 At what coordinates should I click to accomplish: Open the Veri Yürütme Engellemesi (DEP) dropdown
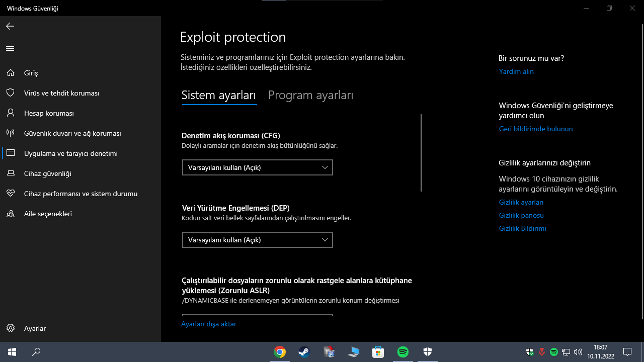pyautogui.click(x=258, y=240)
